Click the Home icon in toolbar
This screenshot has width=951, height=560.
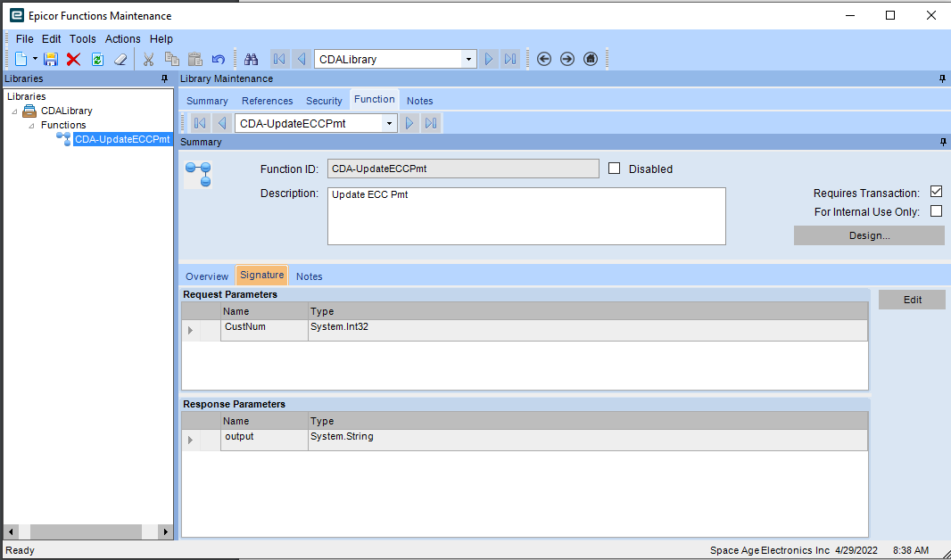coord(590,59)
